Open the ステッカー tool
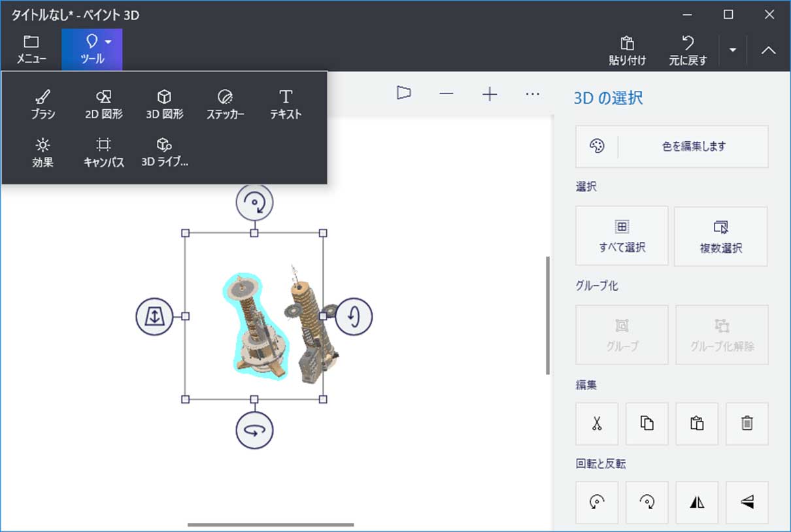The image size is (791, 532). (226, 105)
